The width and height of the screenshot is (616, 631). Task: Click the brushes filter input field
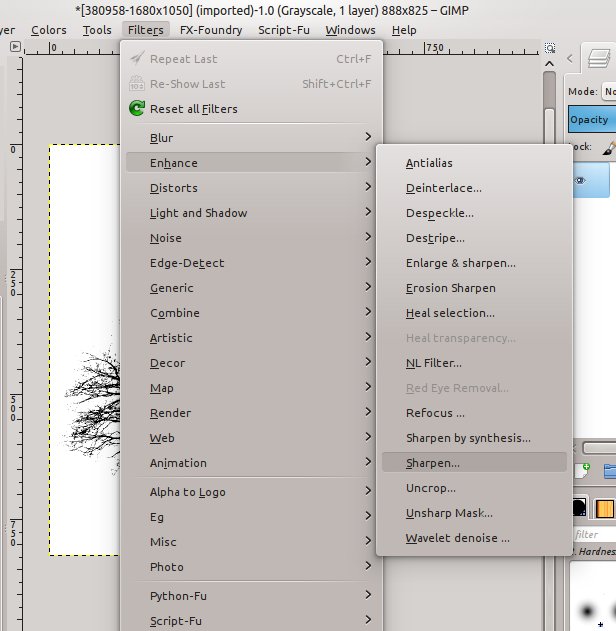(594, 534)
